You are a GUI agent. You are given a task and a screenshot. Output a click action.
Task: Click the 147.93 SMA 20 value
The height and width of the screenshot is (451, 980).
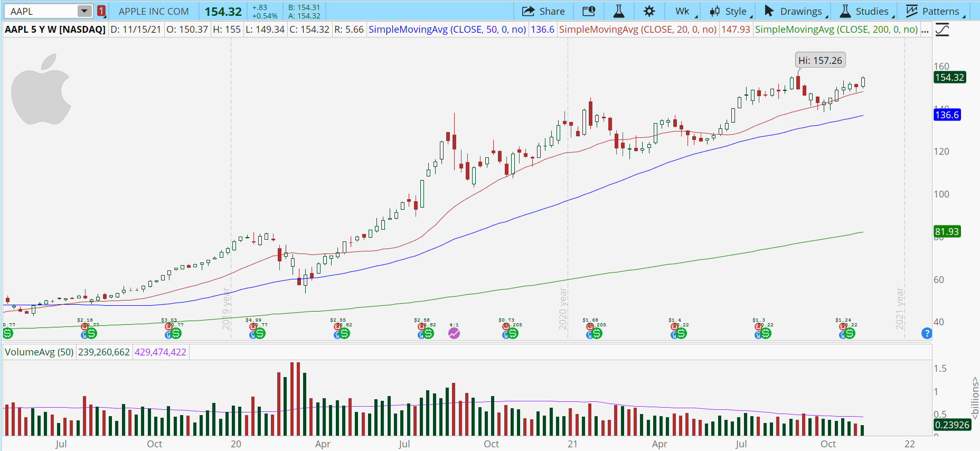point(736,30)
